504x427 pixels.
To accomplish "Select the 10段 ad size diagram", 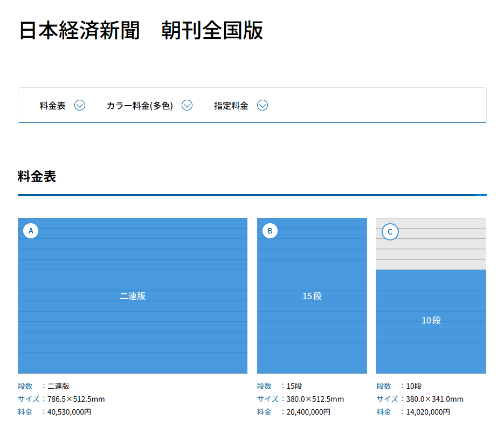I will coord(431,295).
